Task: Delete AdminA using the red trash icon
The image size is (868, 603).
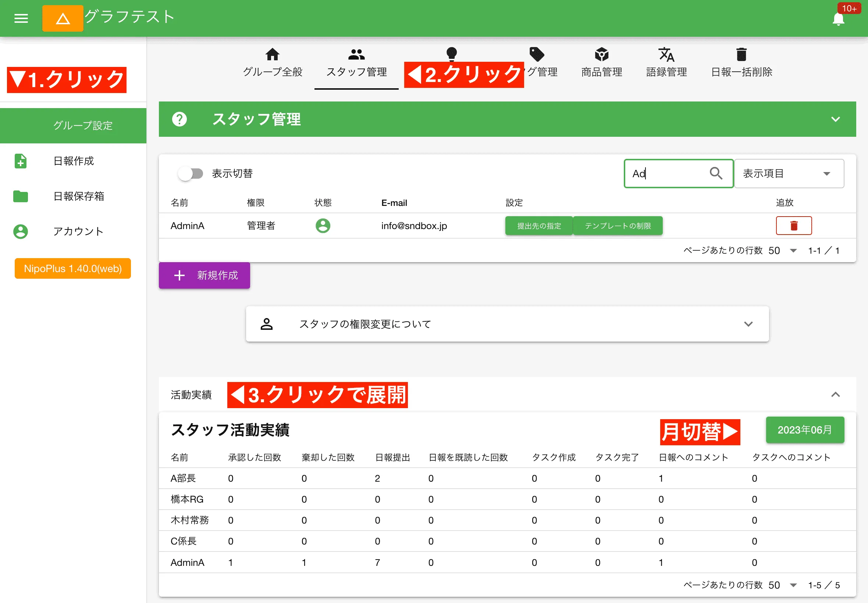Action: tap(794, 225)
